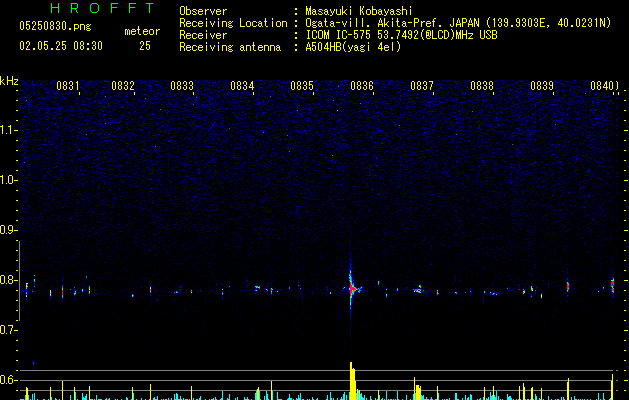
Task: Click the 0834 time marker
Action: (x=242, y=86)
